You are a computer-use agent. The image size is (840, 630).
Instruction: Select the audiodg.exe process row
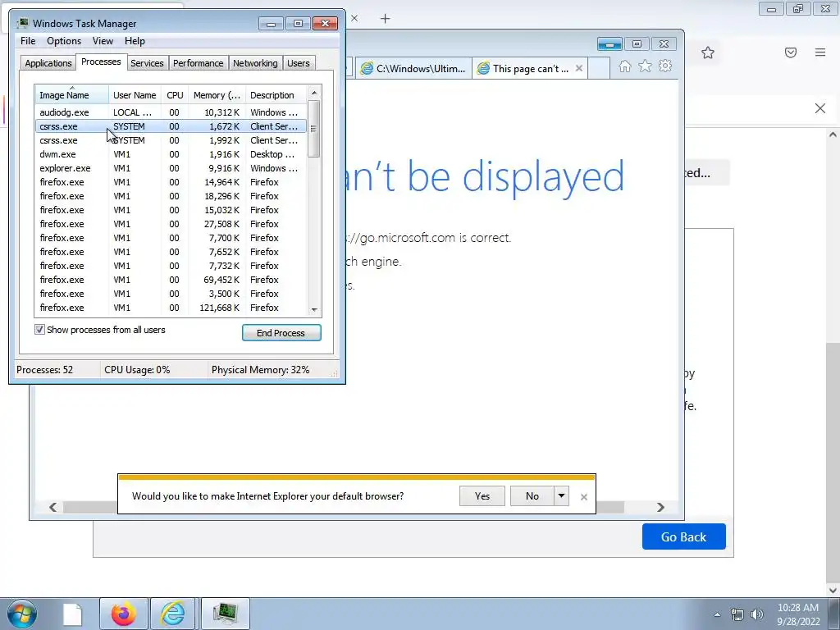(x=171, y=112)
